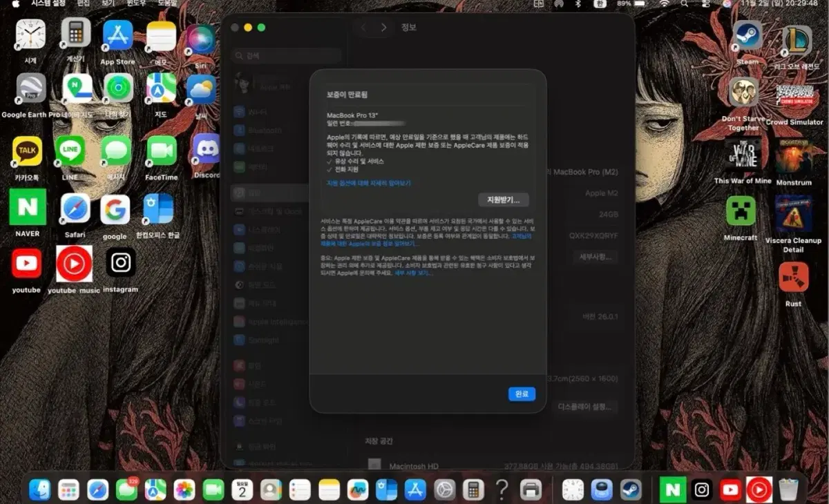Screen dimensions: 829x504
Task: Open Launchpad in the Dock
Action: (x=68, y=490)
